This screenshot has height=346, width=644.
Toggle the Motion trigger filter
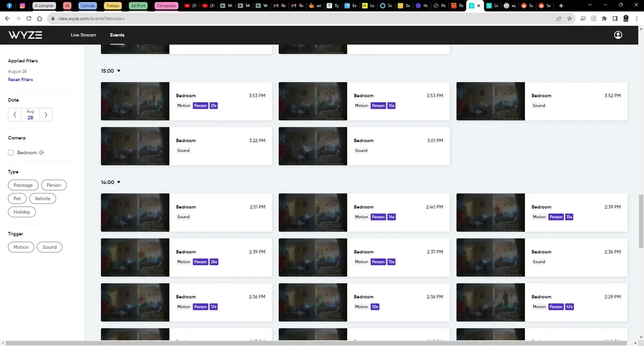[x=21, y=247]
